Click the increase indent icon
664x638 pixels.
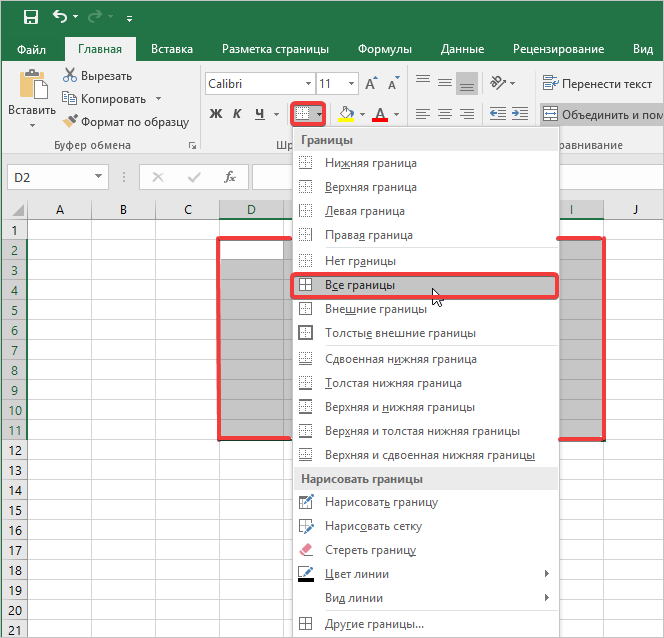point(520,114)
